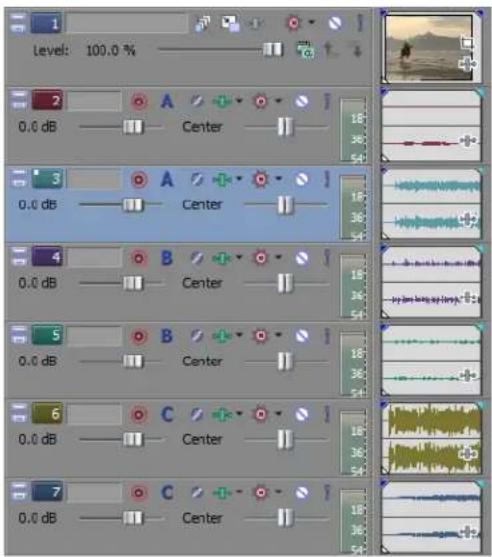Invert phase on audio track 6

[196, 414]
